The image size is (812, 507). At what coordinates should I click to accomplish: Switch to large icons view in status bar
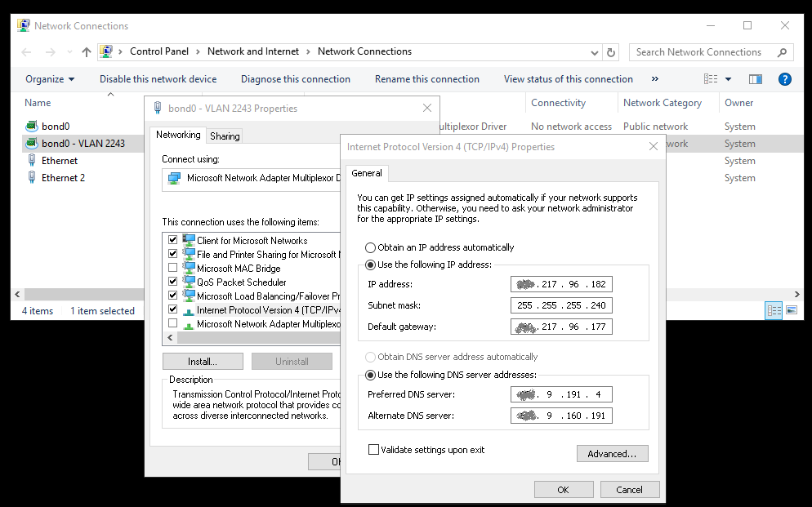click(792, 310)
